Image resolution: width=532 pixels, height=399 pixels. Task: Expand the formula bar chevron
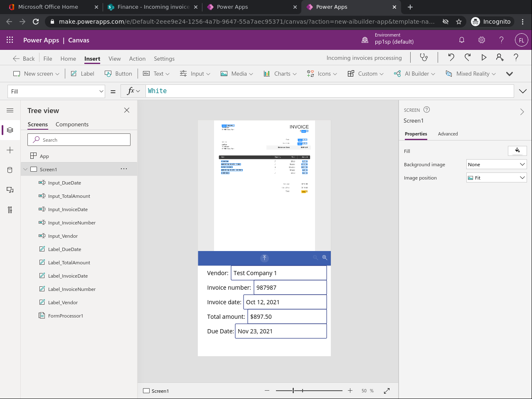(523, 91)
